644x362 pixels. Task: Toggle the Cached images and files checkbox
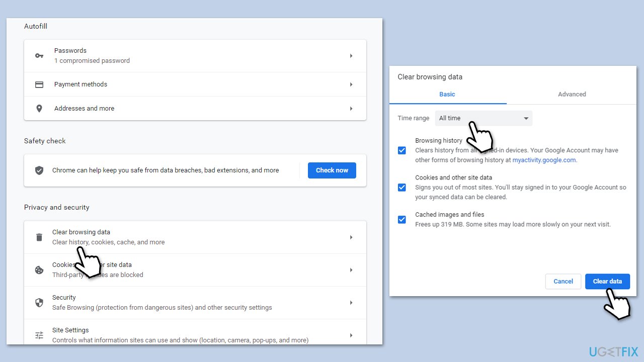pyautogui.click(x=401, y=220)
